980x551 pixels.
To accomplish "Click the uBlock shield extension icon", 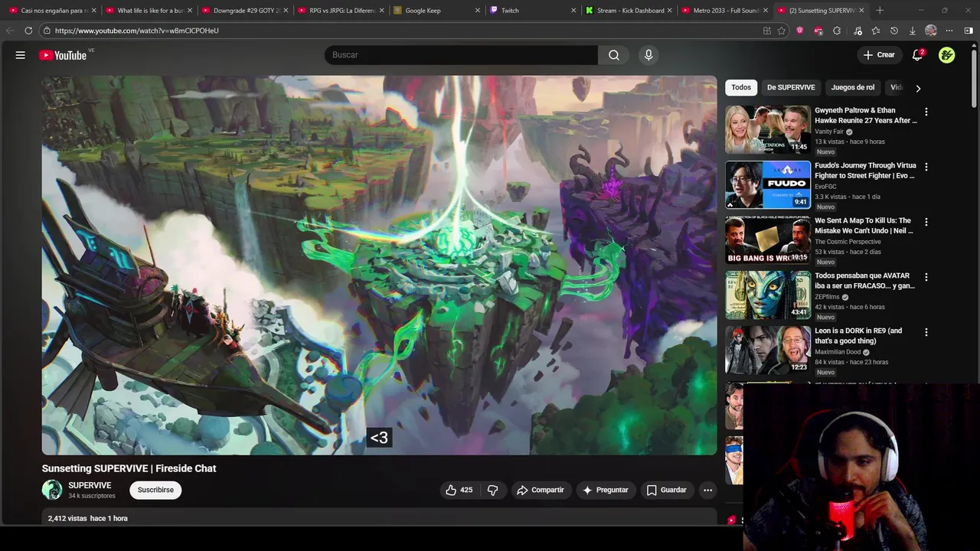I will 799,31.
